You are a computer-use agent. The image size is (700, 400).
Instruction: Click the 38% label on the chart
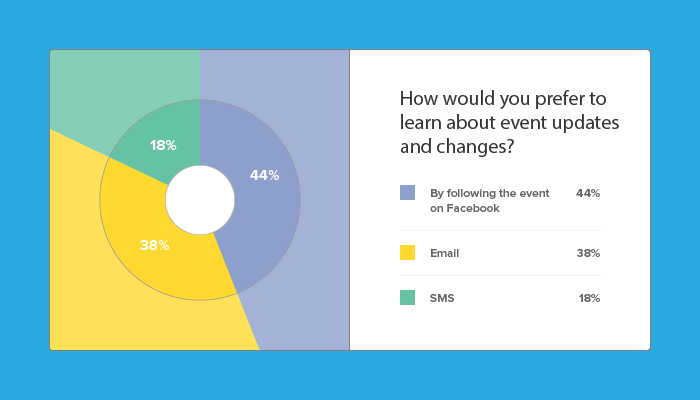[154, 245]
